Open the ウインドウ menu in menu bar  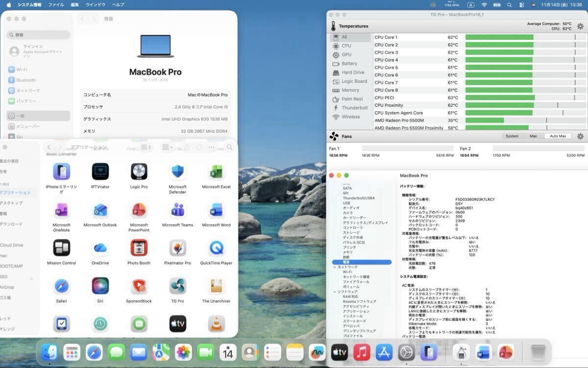[95, 4]
